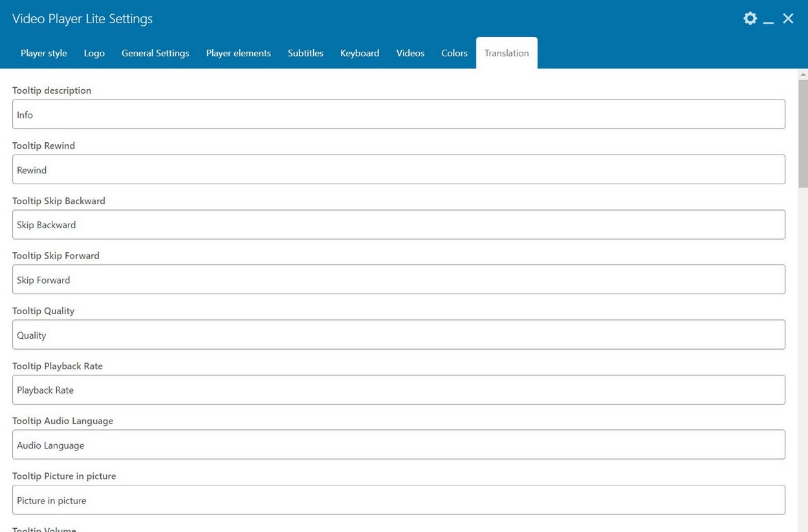Viewport: 808px width, 532px height.
Task: Select the Tooltip Skip Forward input
Action: coord(399,279)
